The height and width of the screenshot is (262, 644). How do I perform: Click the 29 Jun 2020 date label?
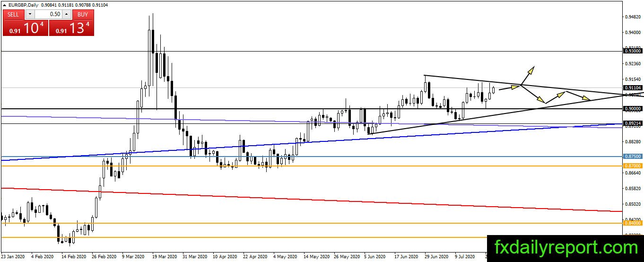pos(437,257)
